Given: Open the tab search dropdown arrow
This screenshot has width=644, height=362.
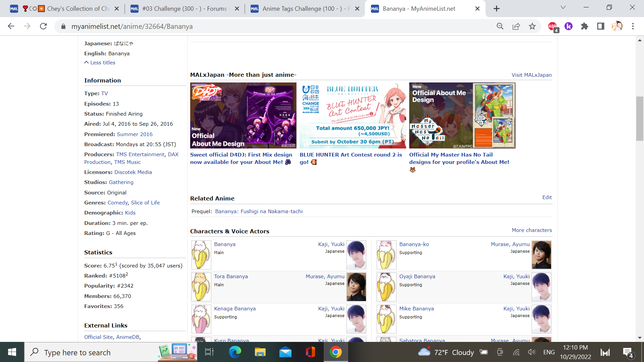Looking at the screenshot, I should pos(563,7).
